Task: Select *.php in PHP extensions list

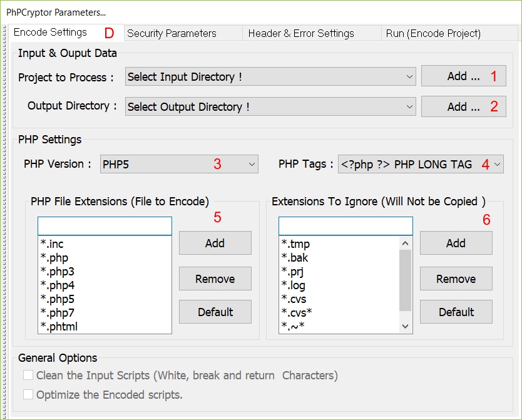Action: pyautogui.click(x=105, y=258)
